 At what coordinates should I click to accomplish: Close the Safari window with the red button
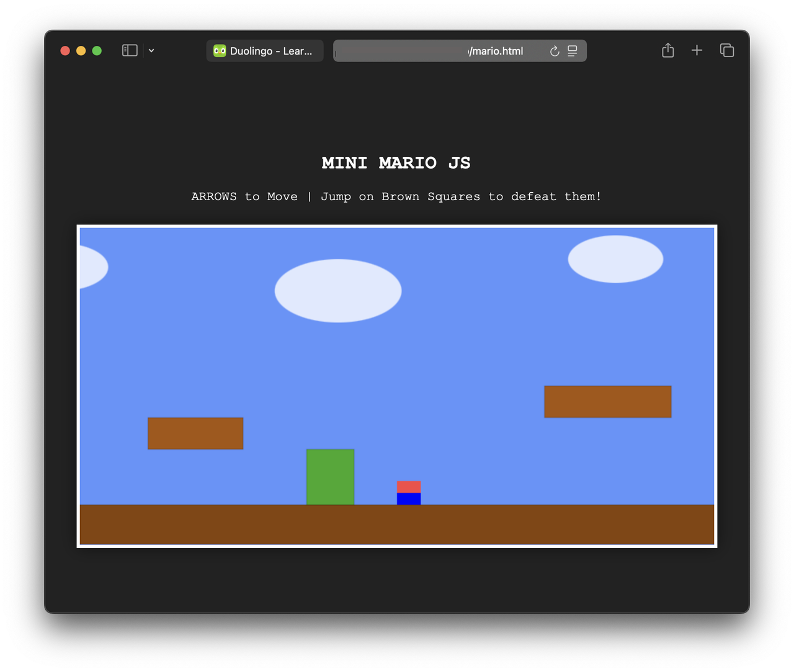click(65, 51)
